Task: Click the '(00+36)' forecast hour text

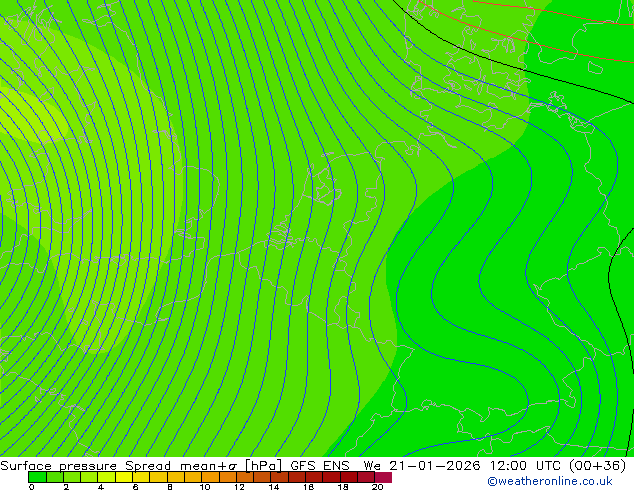Action: click(x=597, y=466)
